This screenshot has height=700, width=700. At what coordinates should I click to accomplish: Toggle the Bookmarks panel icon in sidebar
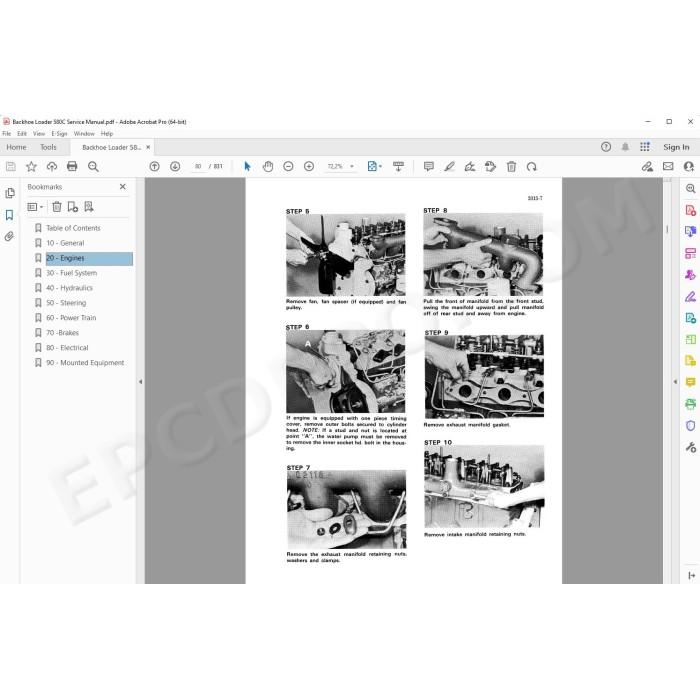click(x=9, y=215)
